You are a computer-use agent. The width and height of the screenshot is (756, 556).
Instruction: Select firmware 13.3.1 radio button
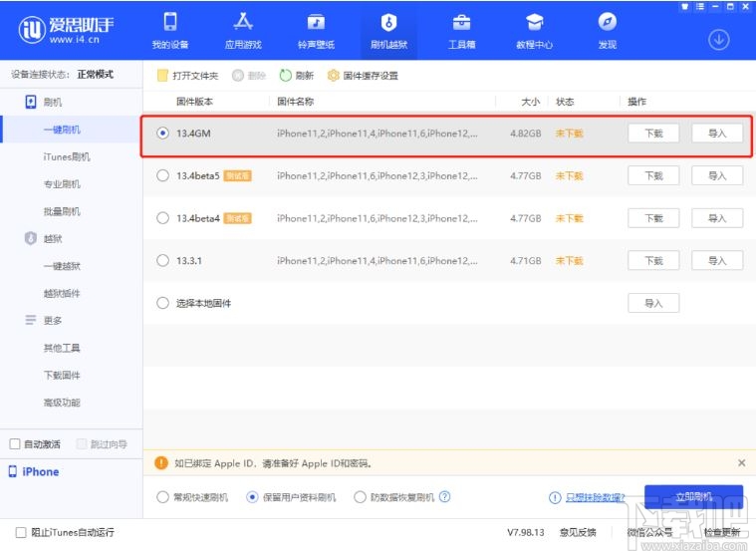click(x=163, y=260)
